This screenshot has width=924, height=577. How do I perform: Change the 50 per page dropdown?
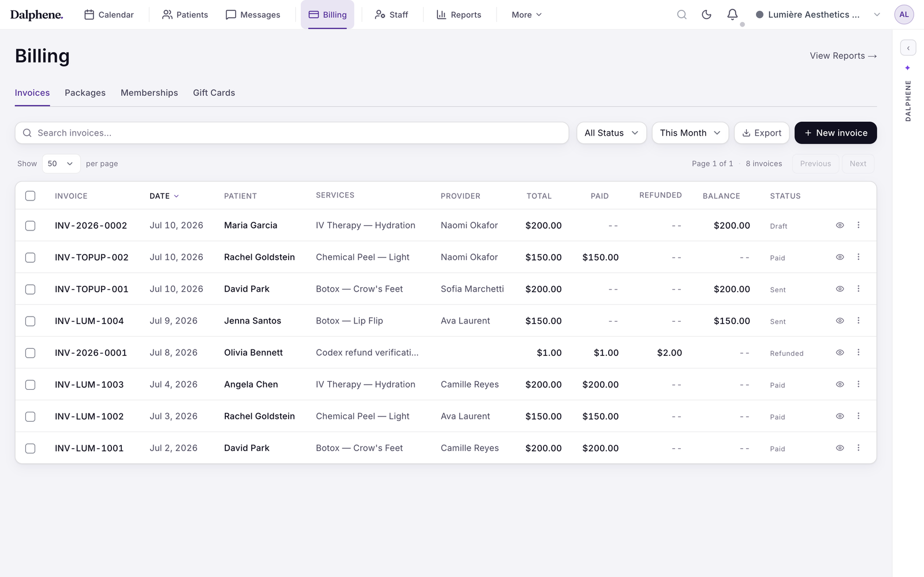(x=61, y=163)
